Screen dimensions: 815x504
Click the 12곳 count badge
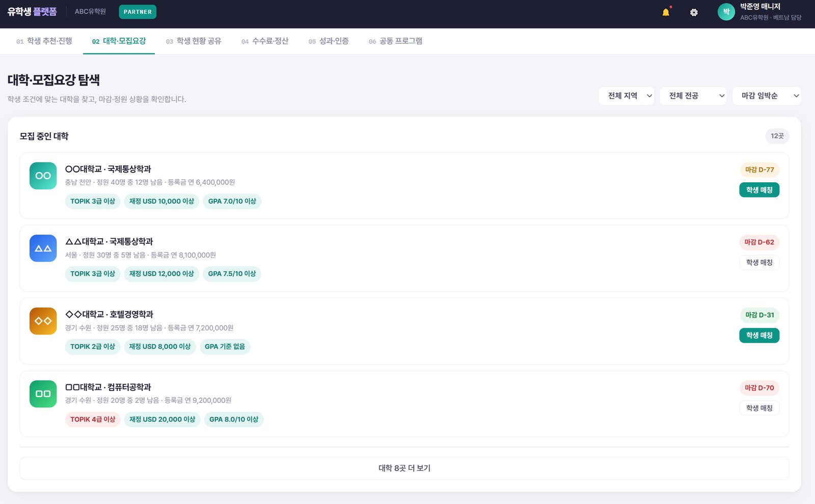(777, 136)
